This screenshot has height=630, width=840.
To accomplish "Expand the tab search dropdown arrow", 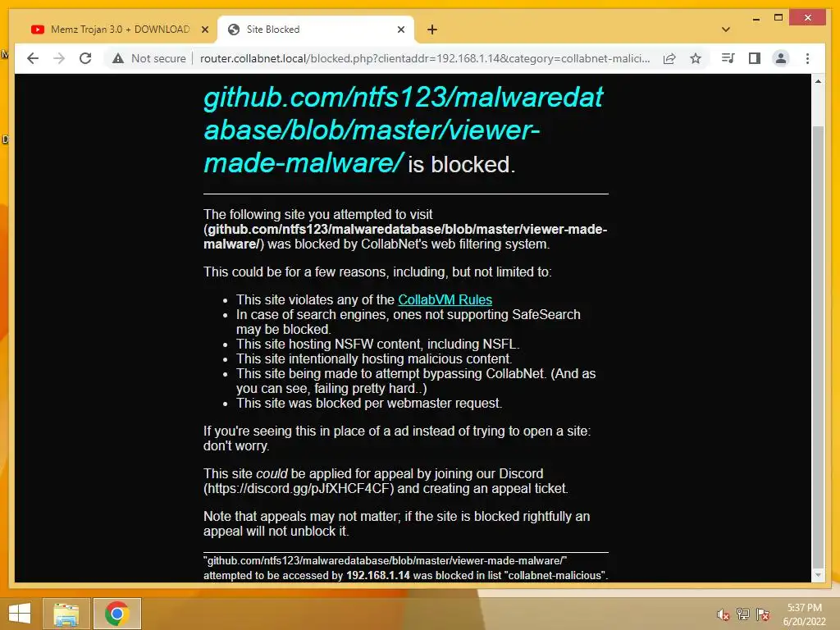I will point(726,30).
